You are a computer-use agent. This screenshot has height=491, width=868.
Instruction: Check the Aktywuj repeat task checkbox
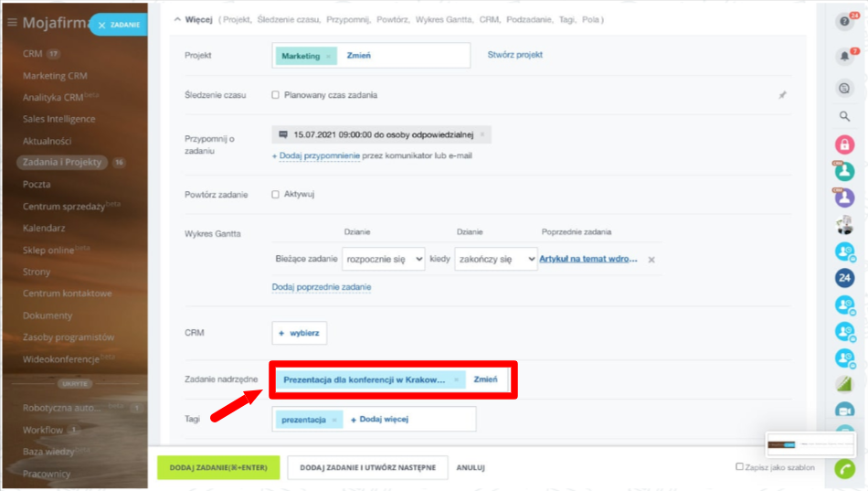click(x=276, y=195)
